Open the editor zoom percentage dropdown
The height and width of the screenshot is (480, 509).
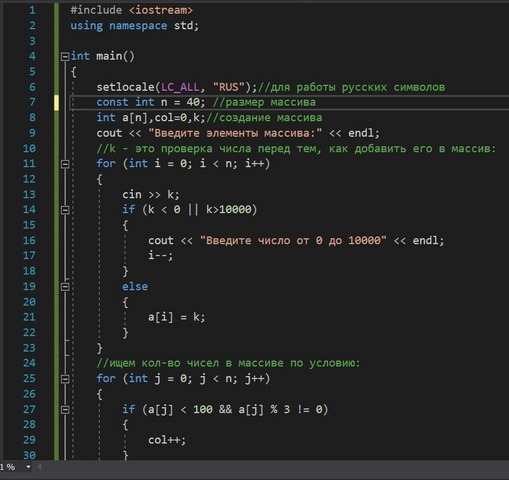[28, 467]
